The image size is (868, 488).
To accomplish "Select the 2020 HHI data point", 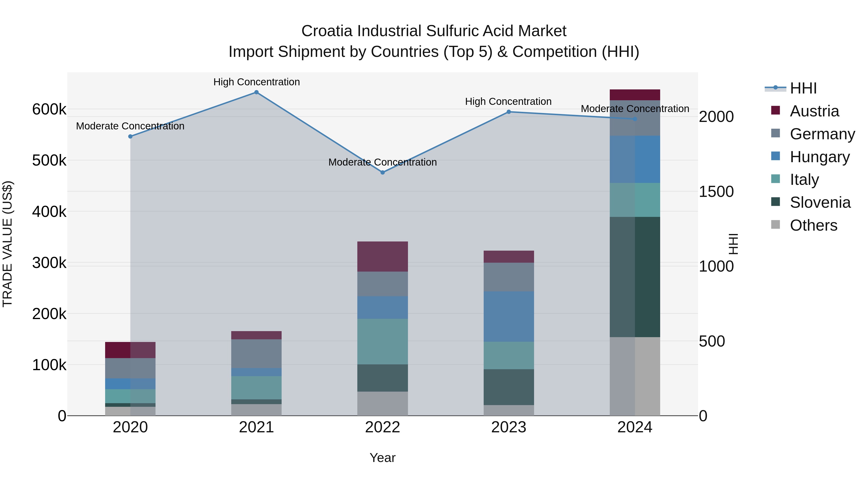I will click(130, 136).
